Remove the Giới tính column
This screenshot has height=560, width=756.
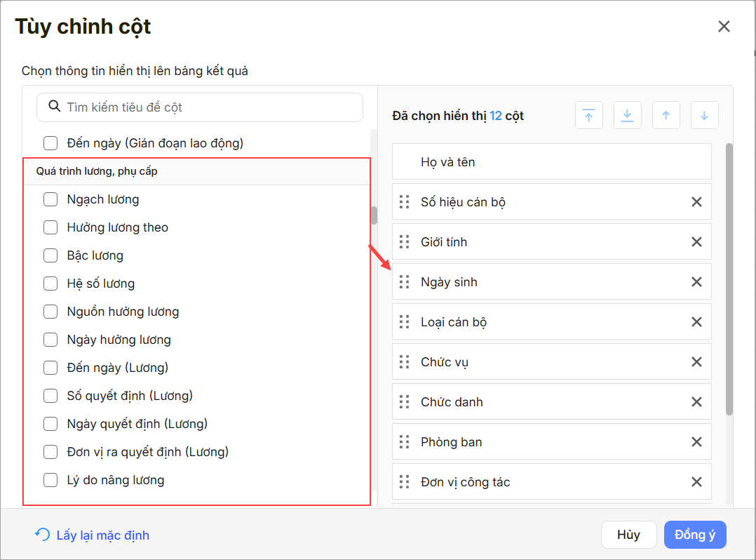pos(696,242)
